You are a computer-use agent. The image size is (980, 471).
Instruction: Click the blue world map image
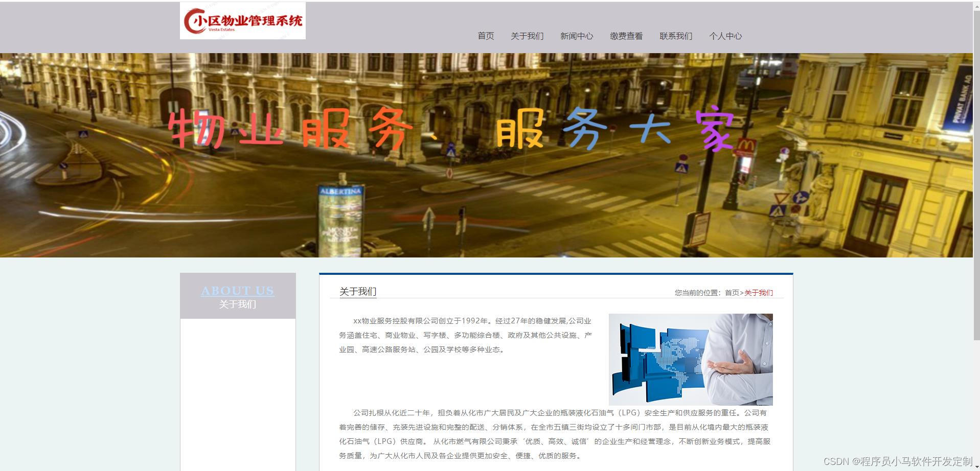point(690,359)
